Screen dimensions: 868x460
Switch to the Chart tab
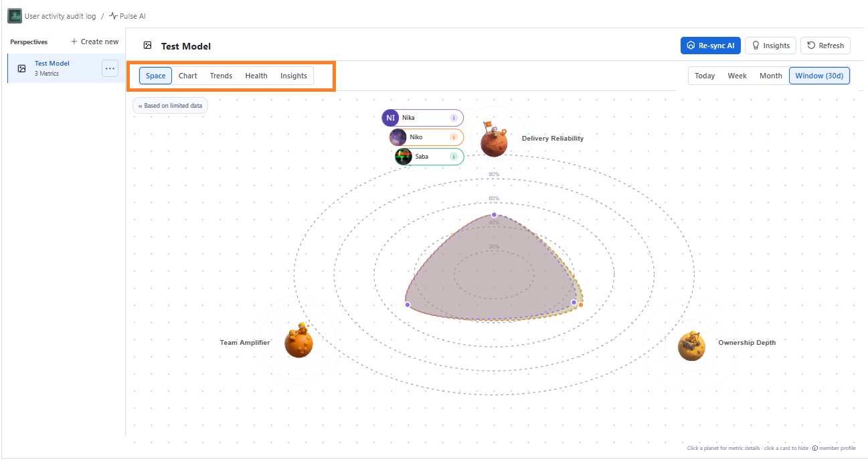point(187,76)
